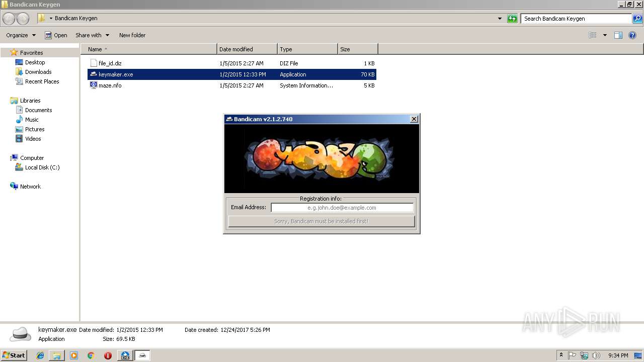Image resolution: width=644 pixels, height=362 pixels.
Task: Select Computer in navigation pane
Action: click(x=32, y=158)
